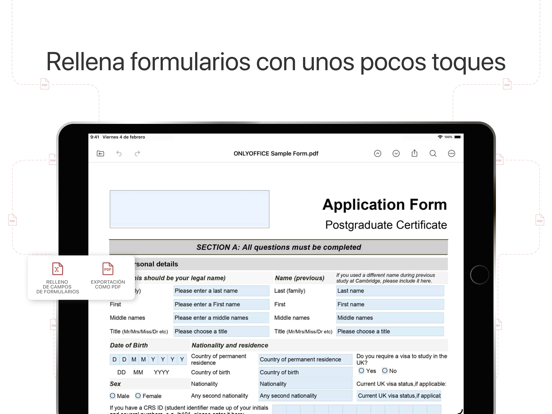The height and width of the screenshot is (414, 552).
Task: Tap 'Country of permanent residence' input field
Action: click(305, 359)
